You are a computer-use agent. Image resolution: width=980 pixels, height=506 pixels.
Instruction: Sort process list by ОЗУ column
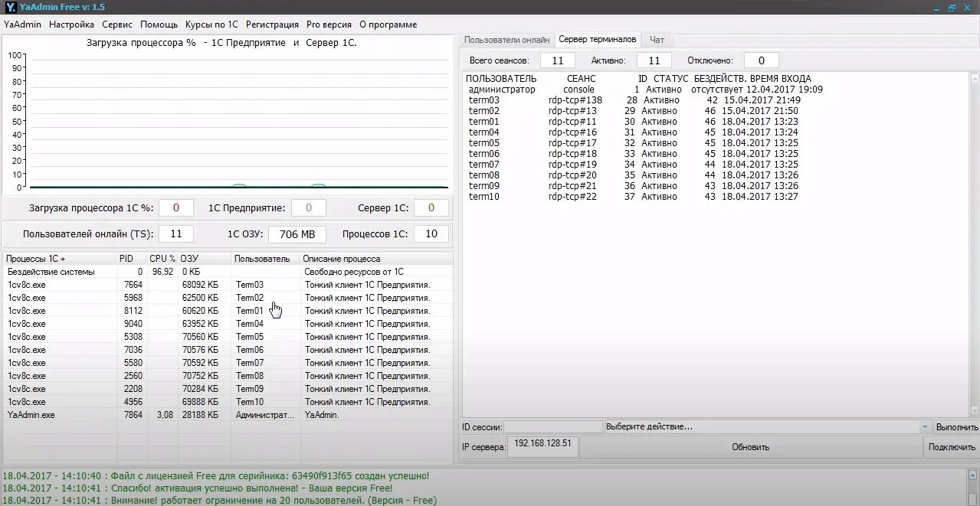point(205,259)
